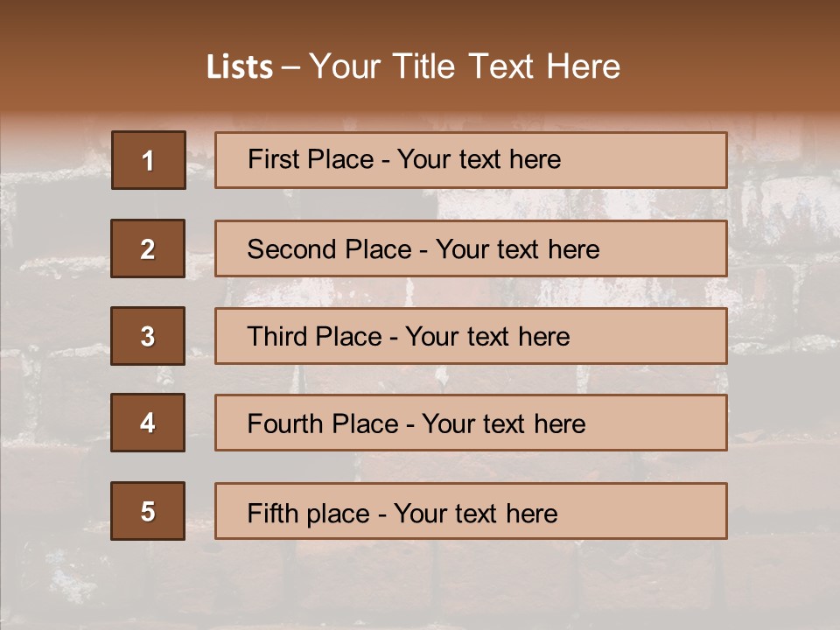
Task: Click the bold word Lists in title
Action: click(240, 67)
